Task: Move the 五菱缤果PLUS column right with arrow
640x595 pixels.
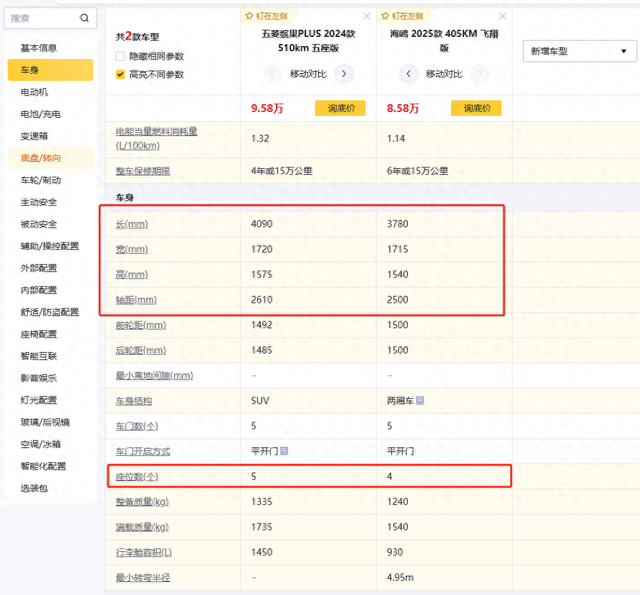Action: [344, 74]
